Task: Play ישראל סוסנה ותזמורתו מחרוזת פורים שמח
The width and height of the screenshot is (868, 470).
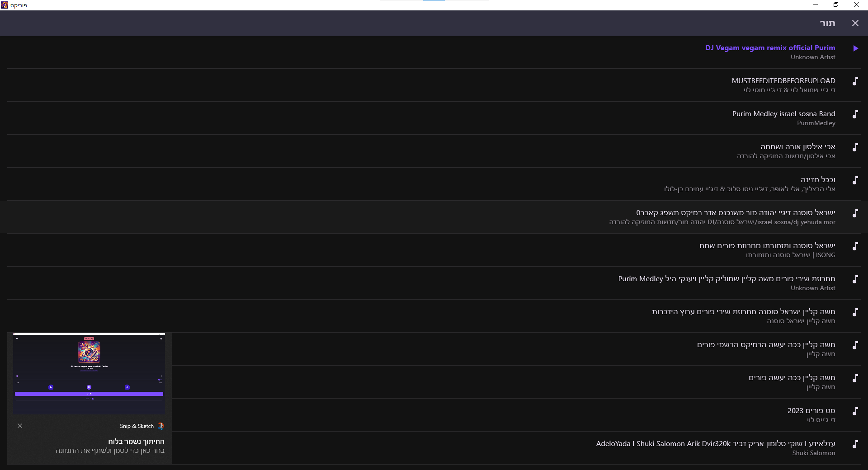Action: (x=767, y=246)
